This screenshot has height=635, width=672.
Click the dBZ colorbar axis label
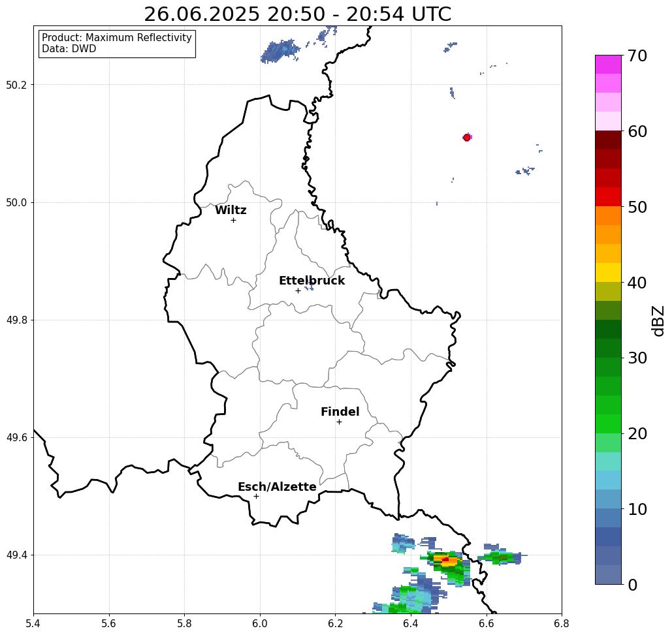[x=658, y=320]
